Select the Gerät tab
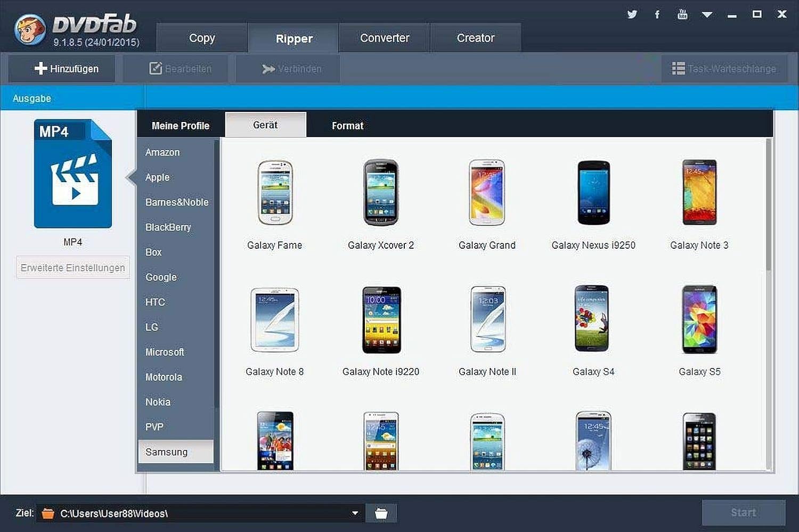Image resolution: width=799 pixels, height=532 pixels. 265,125
